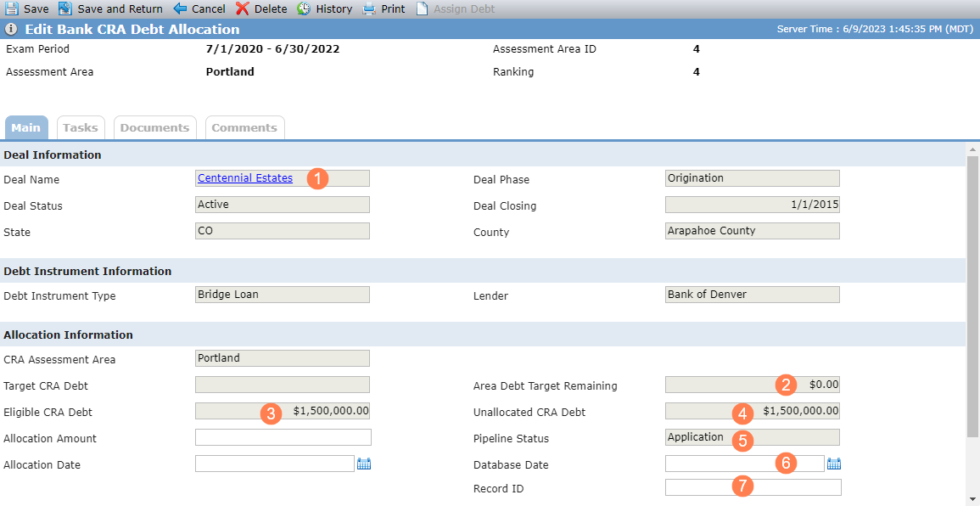This screenshot has height=506, width=980.
Task: Choose Cancel in the toolbar
Action: click(x=209, y=9)
